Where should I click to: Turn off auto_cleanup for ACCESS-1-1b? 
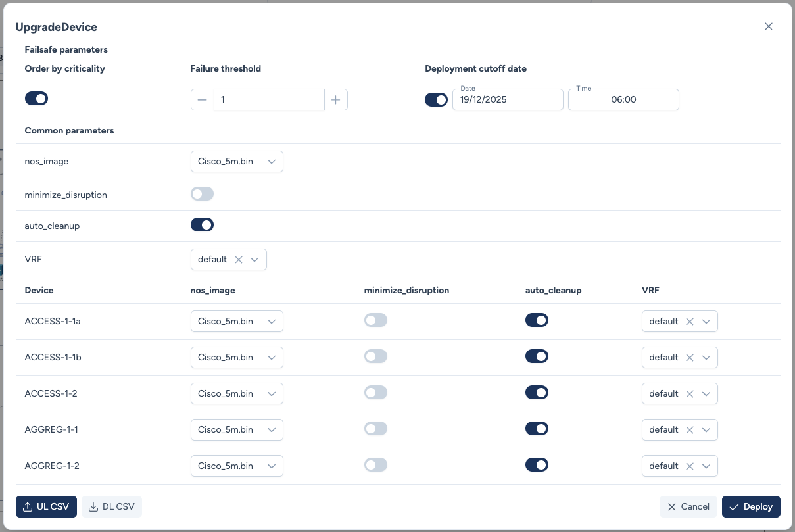click(537, 356)
